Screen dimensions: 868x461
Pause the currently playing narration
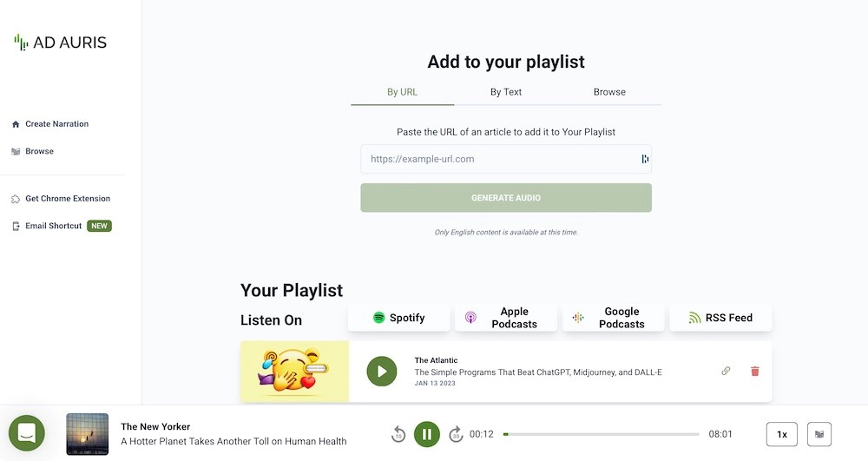tap(427, 434)
